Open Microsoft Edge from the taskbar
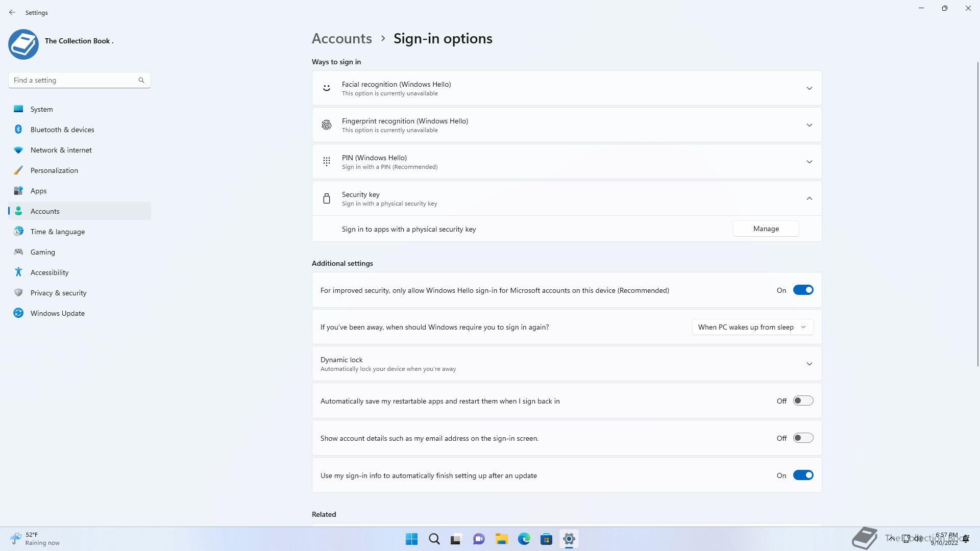This screenshot has width=980, height=551. click(524, 539)
